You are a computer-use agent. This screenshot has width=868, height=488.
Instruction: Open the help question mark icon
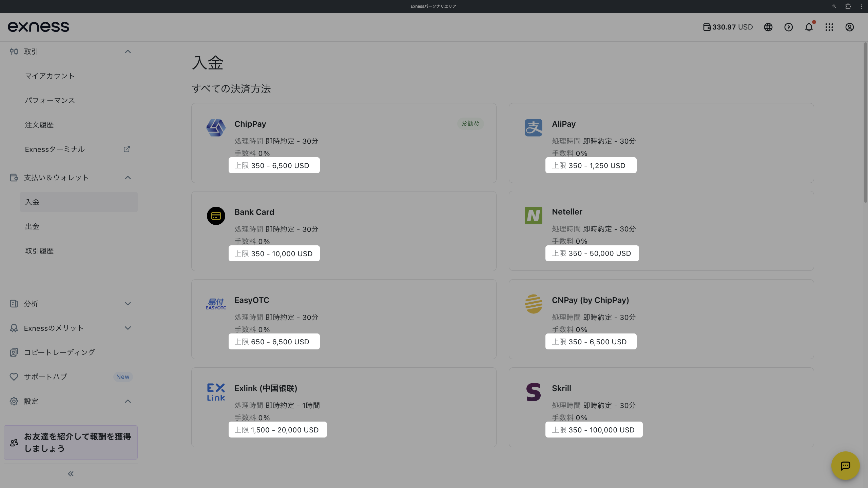(789, 27)
